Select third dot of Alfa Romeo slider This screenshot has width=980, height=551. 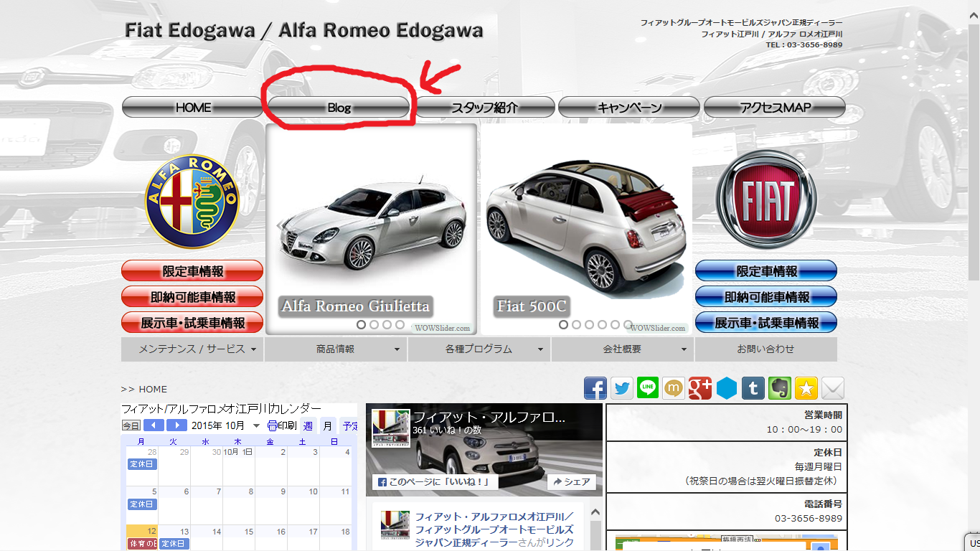(x=387, y=325)
